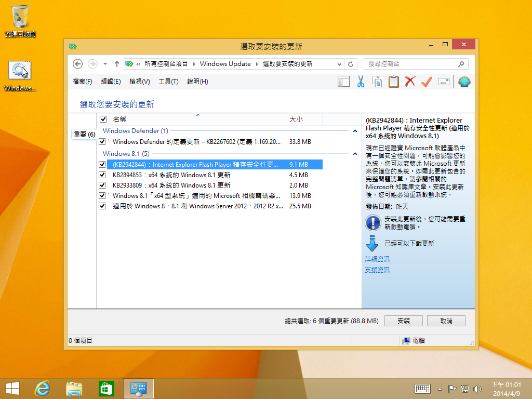Click the shell icon in the toolbar
The width and height of the screenshot is (532, 399).
coord(464,82)
